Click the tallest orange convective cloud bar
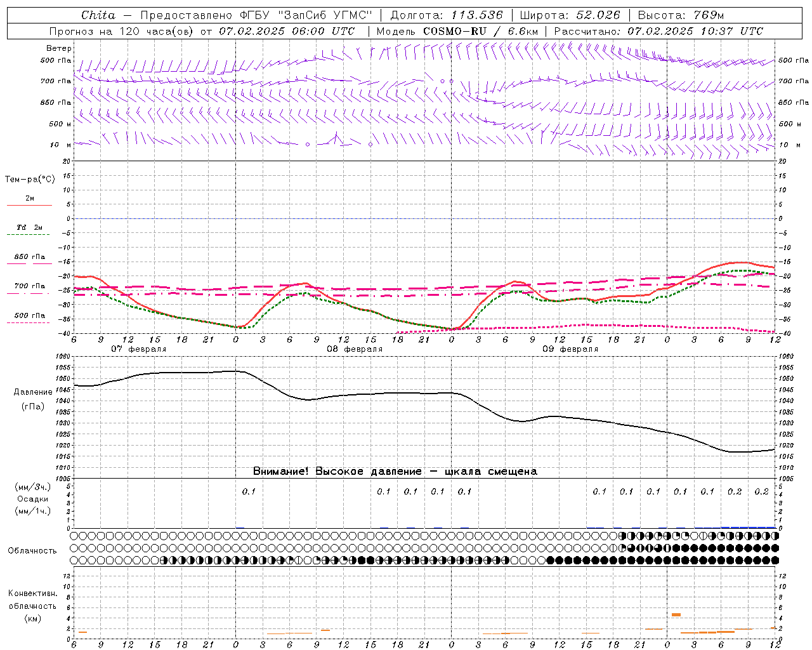 tap(676, 614)
